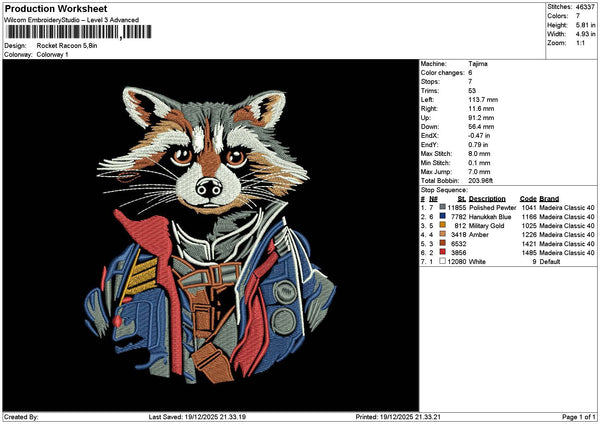Screen dimensions: 600x424
Task: Click the "Stop Sequence:" heading
Action: click(x=444, y=190)
